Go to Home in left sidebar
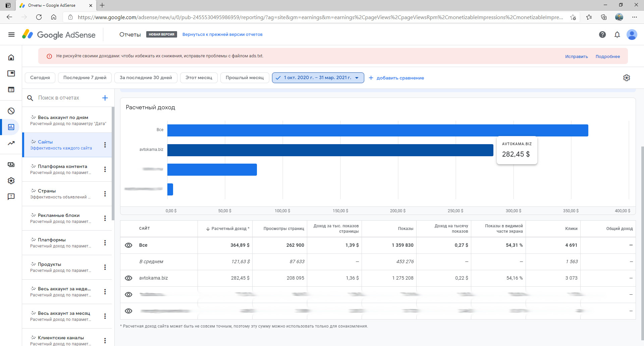The height and width of the screenshot is (346, 644). click(11, 57)
